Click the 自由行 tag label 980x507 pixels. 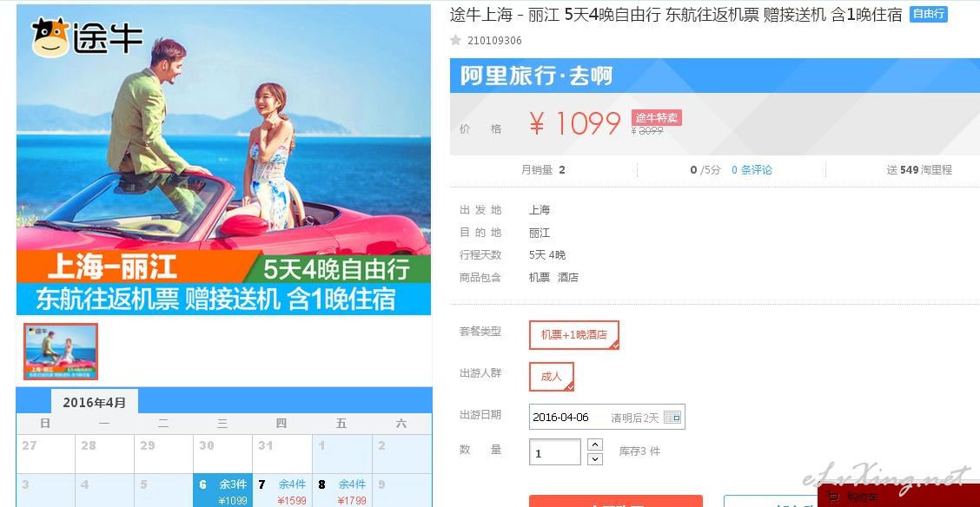[x=928, y=14]
